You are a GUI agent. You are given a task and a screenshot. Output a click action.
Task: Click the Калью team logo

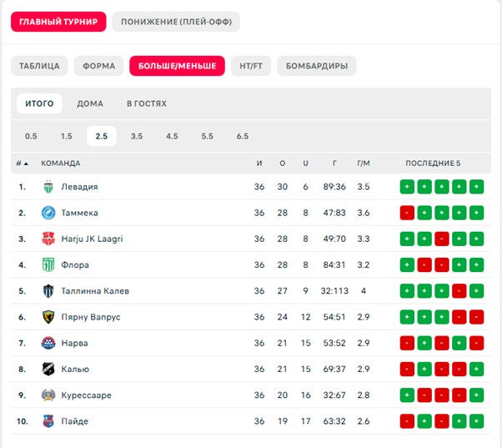pyautogui.click(x=48, y=369)
